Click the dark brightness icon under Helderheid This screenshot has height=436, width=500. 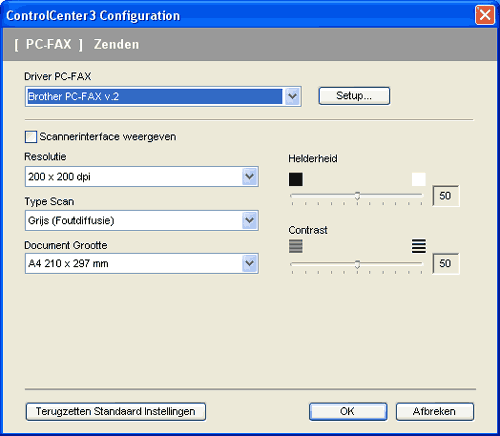[x=296, y=179]
